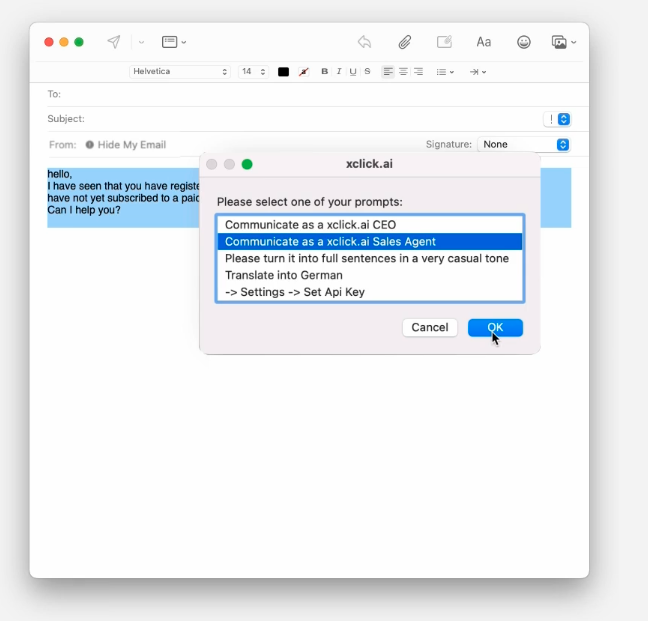Screen dimensions: 648x621
Task: Click the markup pencil icon in the toolbar
Action: pyautogui.click(x=444, y=42)
